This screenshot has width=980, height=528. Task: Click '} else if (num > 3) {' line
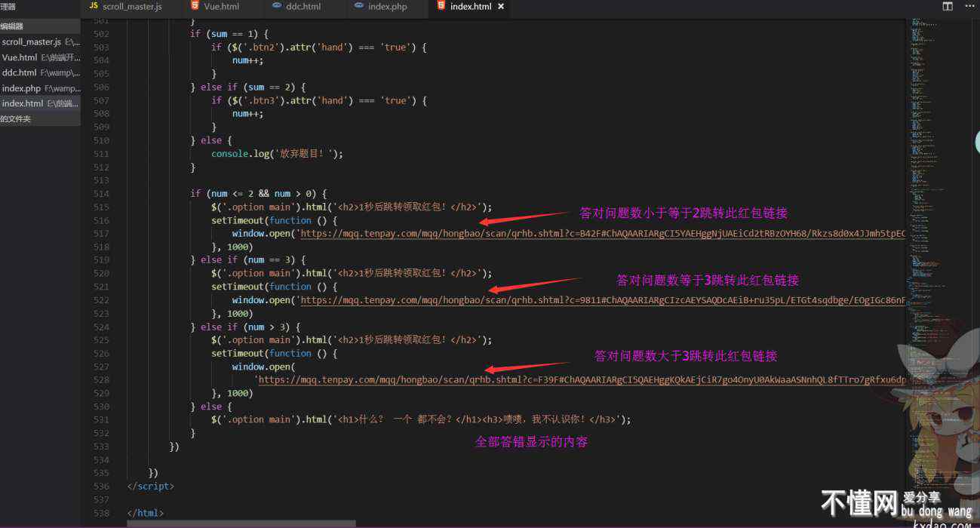click(245, 327)
